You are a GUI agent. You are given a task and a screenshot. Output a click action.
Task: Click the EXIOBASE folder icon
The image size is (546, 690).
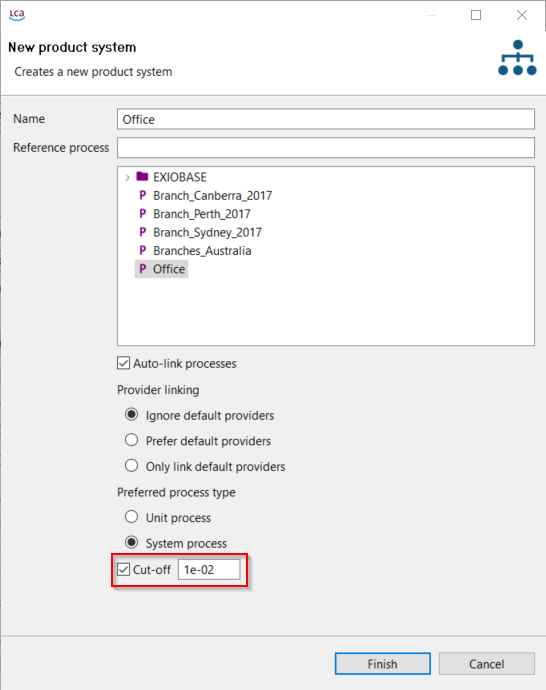point(142,177)
